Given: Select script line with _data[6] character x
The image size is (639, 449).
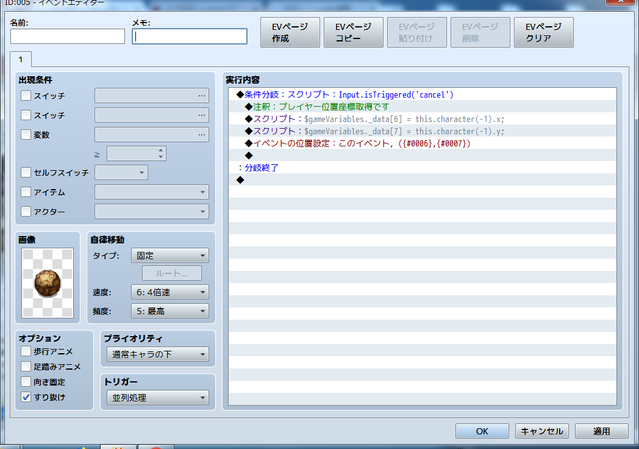Looking at the screenshot, I should 422,119.
